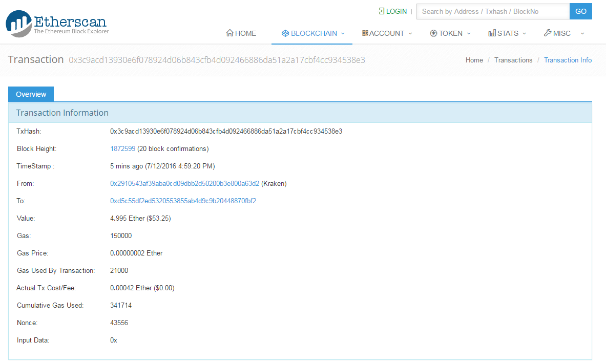This screenshot has height=364, width=606.
Task: Switch to the Overview tab
Action: [x=31, y=94]
